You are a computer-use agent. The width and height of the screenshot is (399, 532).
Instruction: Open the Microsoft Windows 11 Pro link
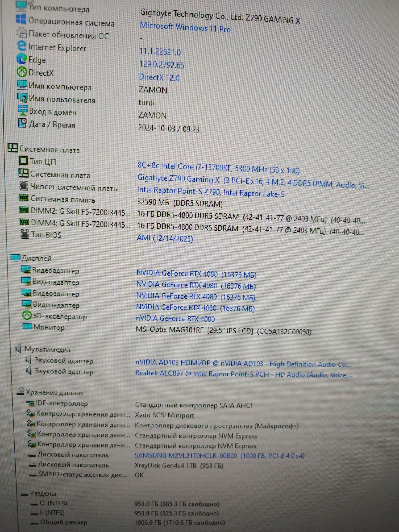coord(185,27)
